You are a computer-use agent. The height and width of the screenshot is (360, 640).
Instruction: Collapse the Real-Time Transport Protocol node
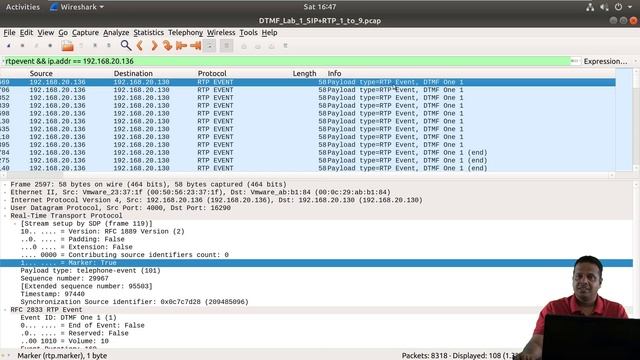click(5, 216)
